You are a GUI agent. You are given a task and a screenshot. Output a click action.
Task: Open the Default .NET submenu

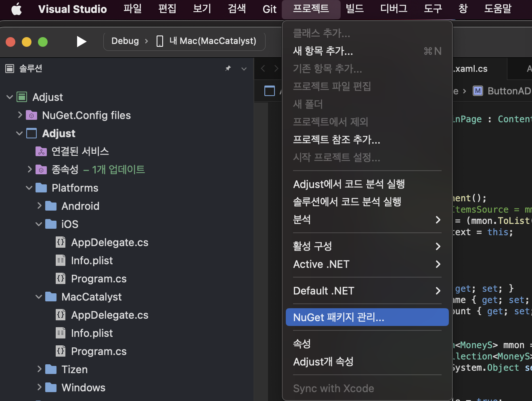(x=367, y=291)
